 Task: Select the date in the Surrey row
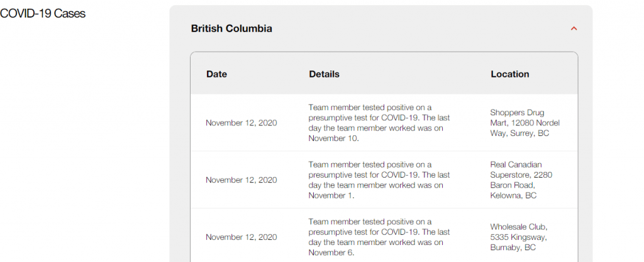pyautogui.click(x=241, y=123)
